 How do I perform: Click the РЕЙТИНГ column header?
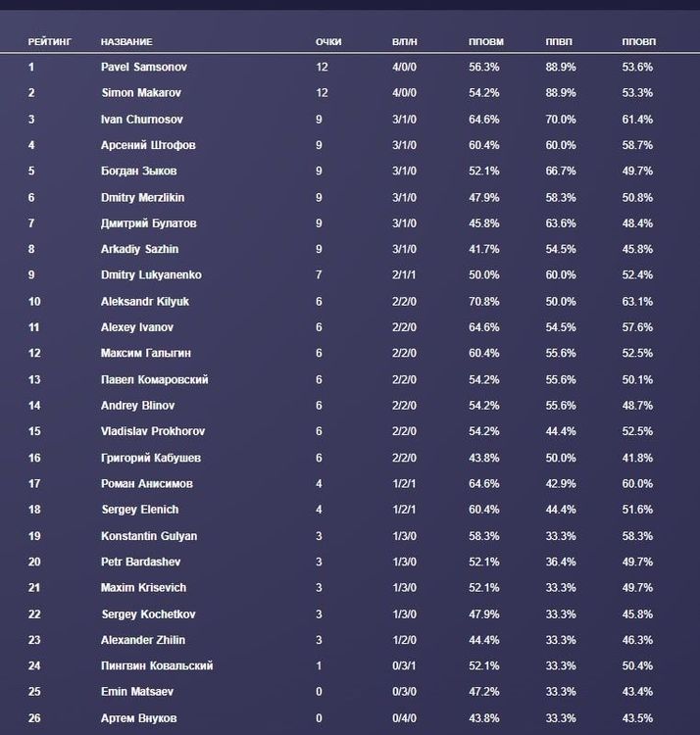[x=48, y=42]
